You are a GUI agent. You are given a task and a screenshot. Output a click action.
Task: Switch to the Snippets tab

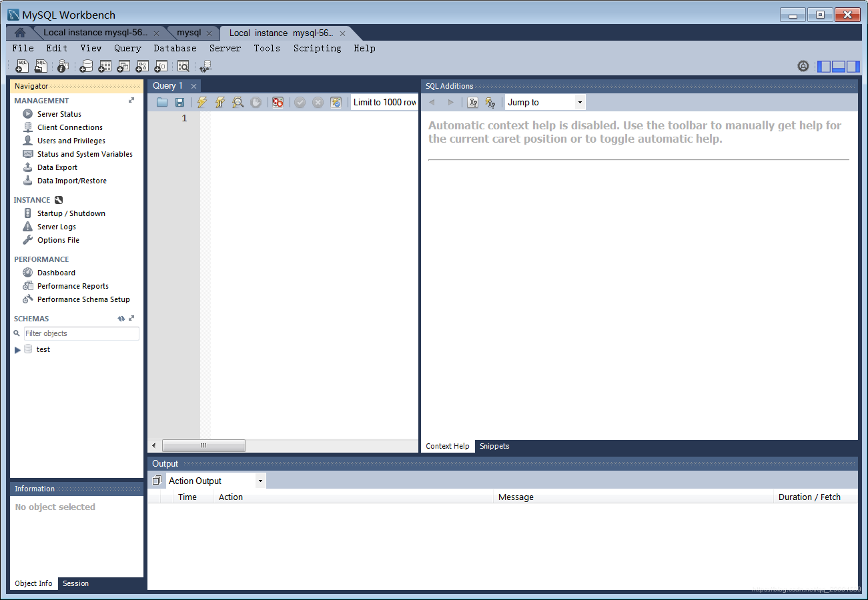click(x=494, y=446)
